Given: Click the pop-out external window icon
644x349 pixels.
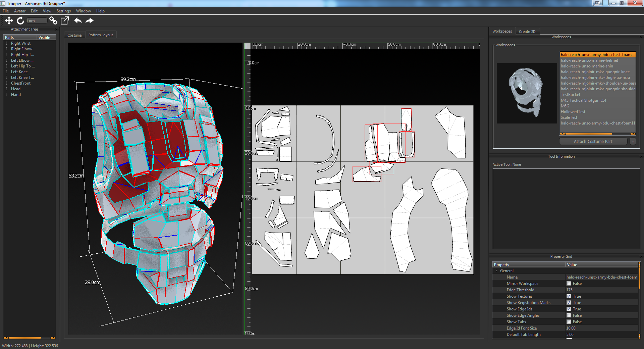Looking at the screenshot, I should [x=65, y=21].
